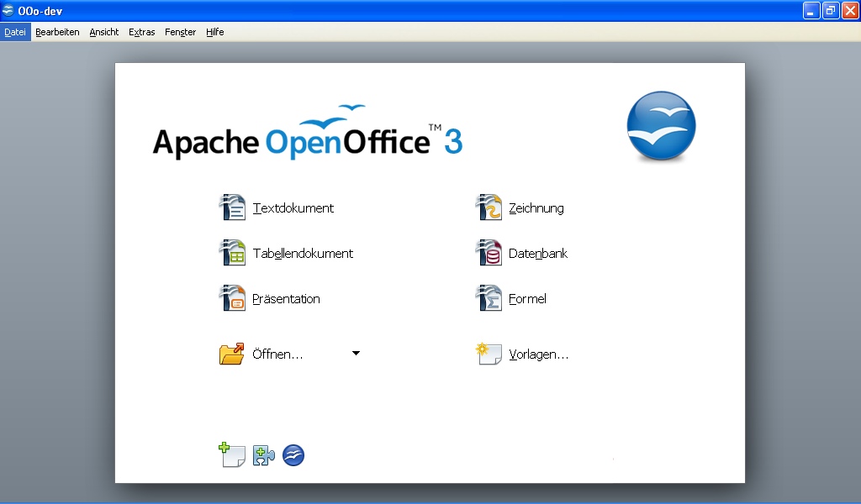The image size is (861, 504).
Task: Expand the Öffnen recent documents dropdown arrow
Action: click(356, 353)
